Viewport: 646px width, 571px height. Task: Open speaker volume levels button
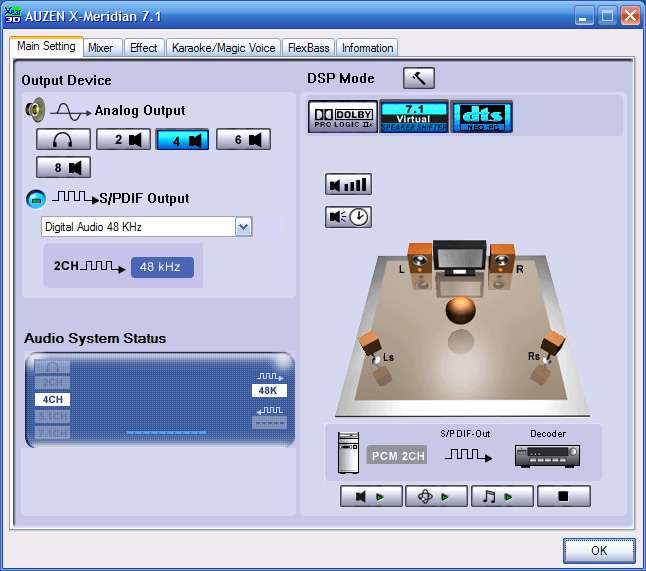tap(349, 184)
